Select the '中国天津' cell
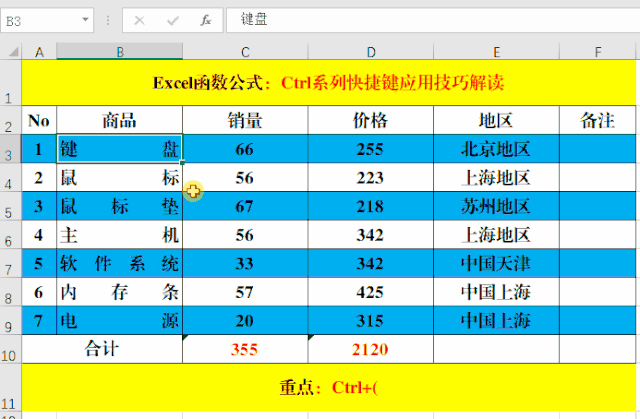Screen dimensions: 640x419 pos(496,263)
